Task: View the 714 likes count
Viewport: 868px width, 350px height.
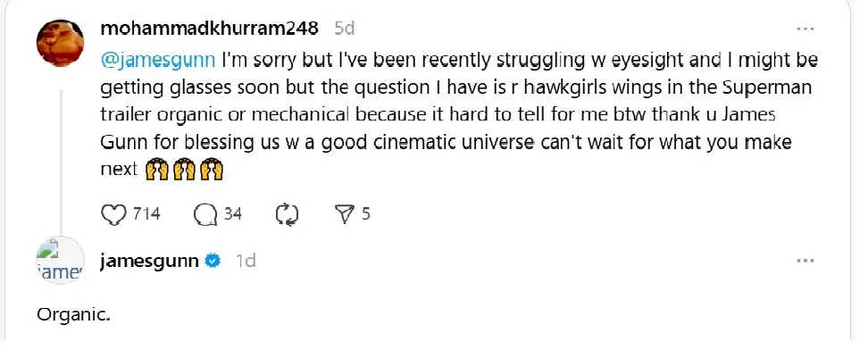Action: tap(146, 213)
